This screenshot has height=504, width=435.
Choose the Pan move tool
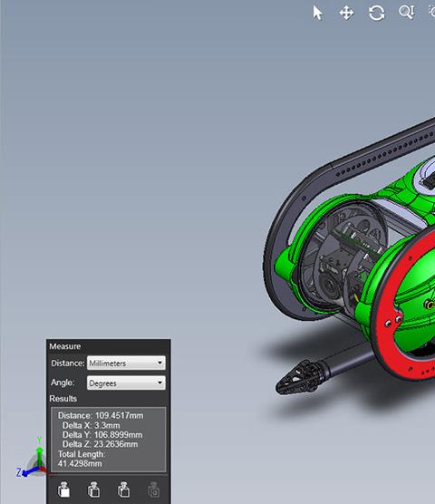346,14
